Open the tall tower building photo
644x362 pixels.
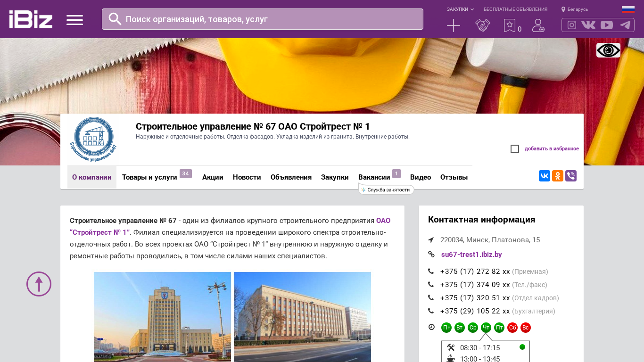(162, 317)
